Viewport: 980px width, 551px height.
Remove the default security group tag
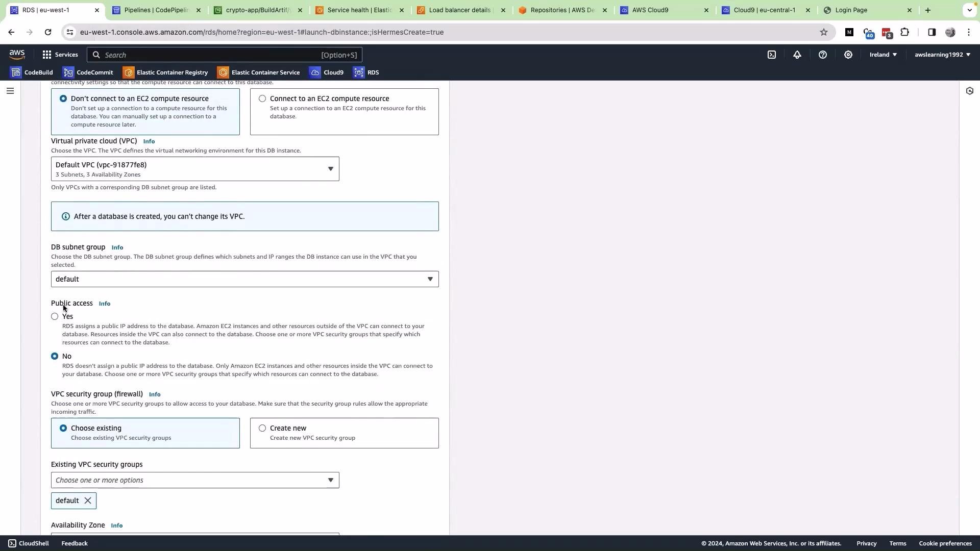click(x=88, y=500)
